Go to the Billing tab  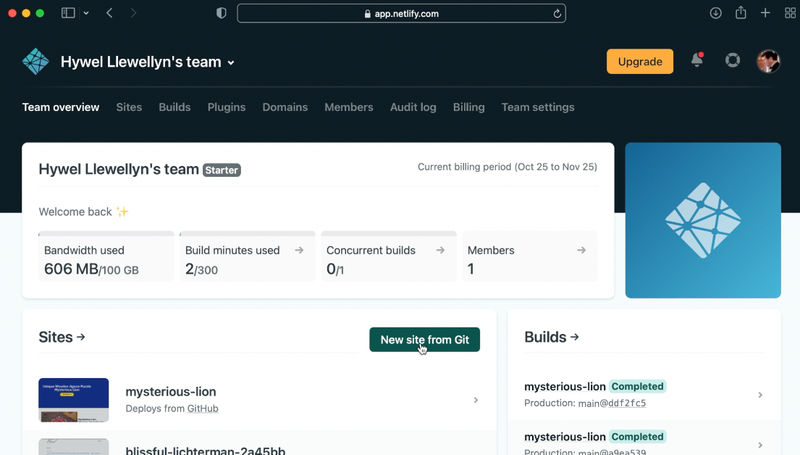(469, 107)
